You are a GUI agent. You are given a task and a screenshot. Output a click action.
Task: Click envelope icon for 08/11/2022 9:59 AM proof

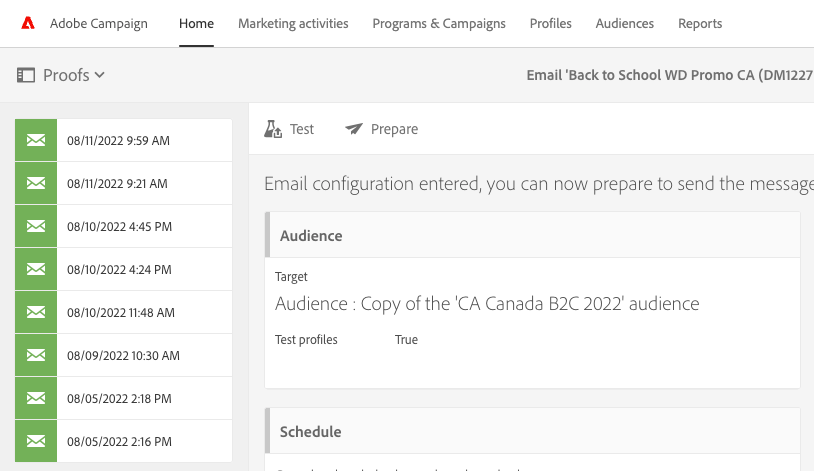[x=36, y=140]
